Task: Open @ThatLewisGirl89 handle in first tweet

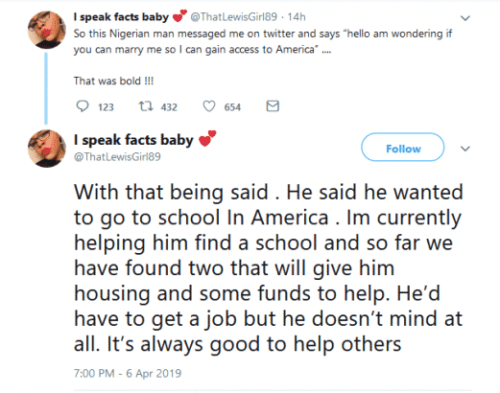Action: point(234,17)
